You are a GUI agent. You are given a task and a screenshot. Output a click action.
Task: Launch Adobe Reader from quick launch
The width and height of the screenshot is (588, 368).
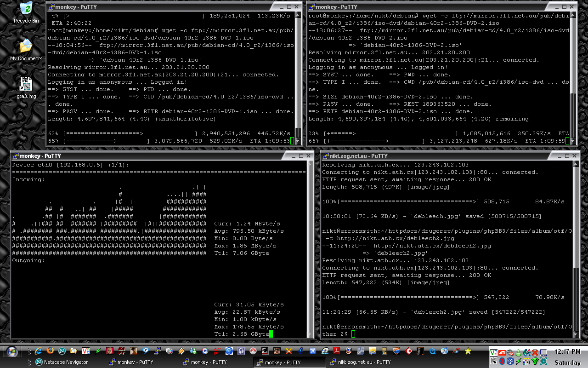click(336, 351)
